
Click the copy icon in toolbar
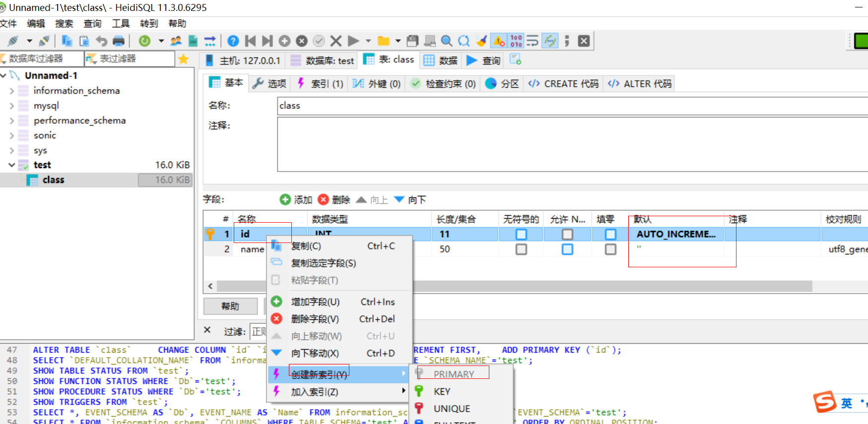click(x=67, y=41)
